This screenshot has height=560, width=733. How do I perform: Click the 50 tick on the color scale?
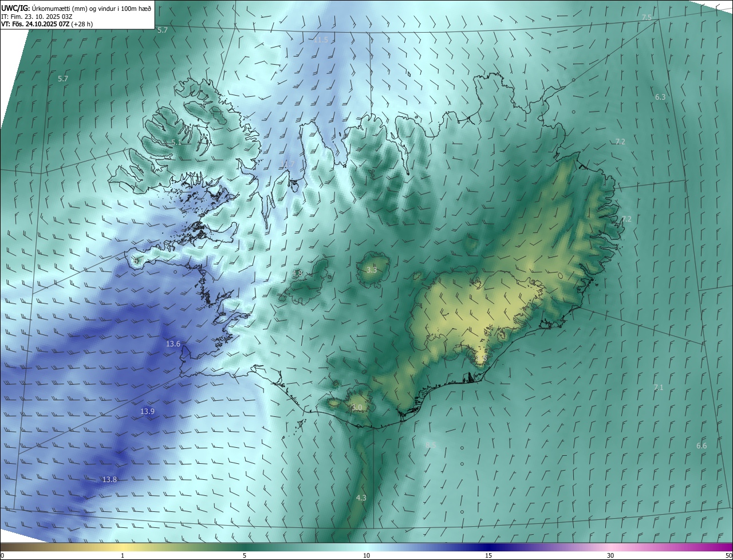728,556
